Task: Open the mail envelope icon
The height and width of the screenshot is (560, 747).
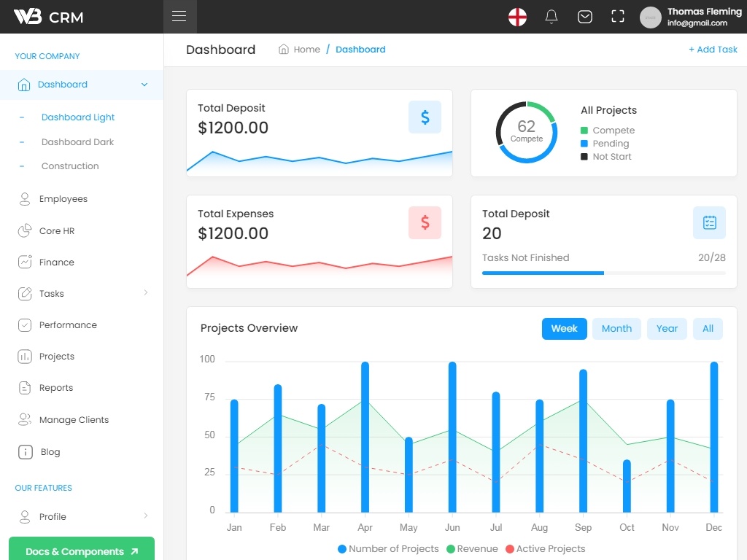Action: click(584, 17)
